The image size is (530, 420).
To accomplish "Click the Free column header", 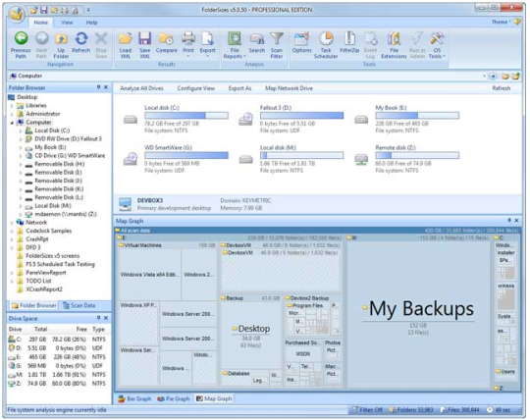I will (81, 329).
